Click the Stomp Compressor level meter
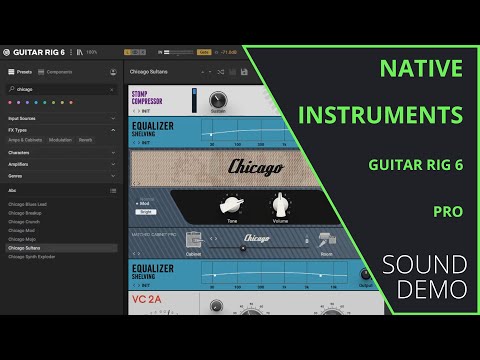Viewport: 480px width, 360px height. click(194, 100)
